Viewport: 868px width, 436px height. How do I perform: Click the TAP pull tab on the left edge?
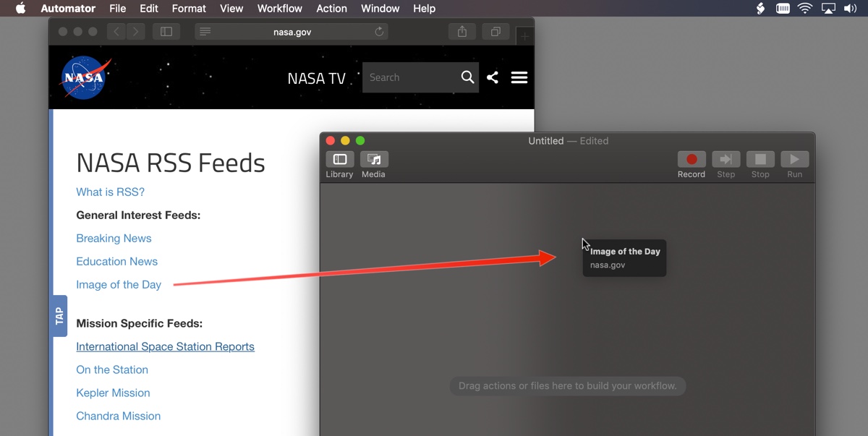pos(59,315)
